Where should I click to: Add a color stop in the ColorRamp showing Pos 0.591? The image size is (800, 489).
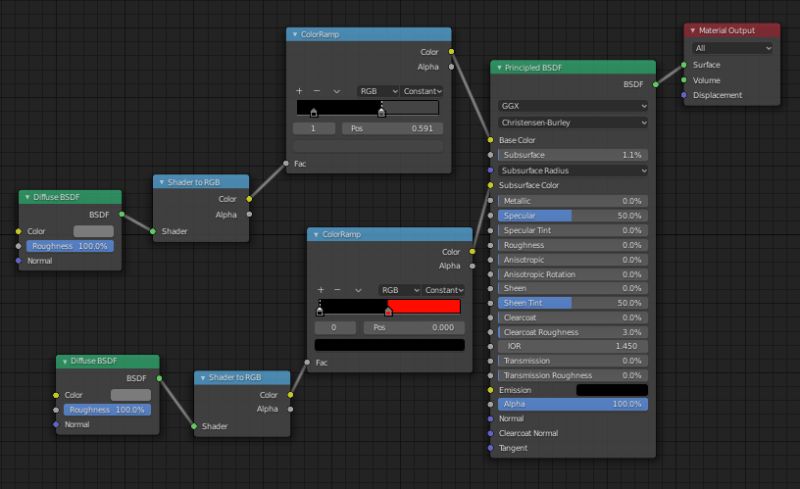299,91
